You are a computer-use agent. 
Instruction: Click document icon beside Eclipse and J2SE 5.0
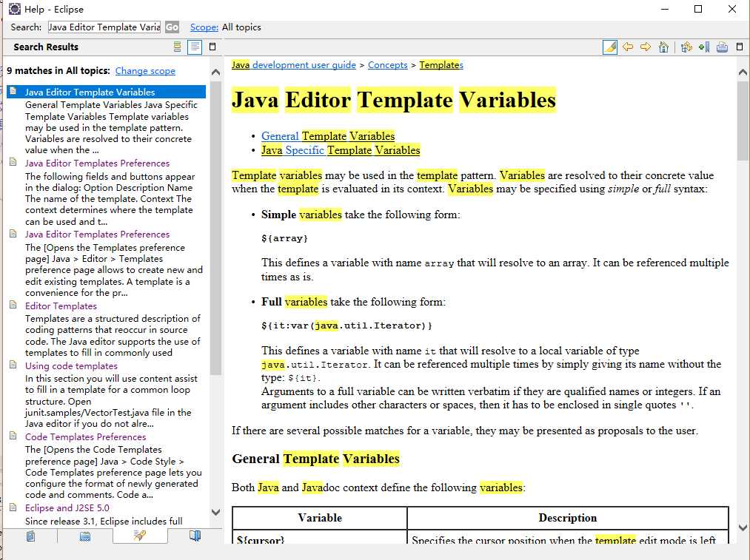tap(13, 507)
